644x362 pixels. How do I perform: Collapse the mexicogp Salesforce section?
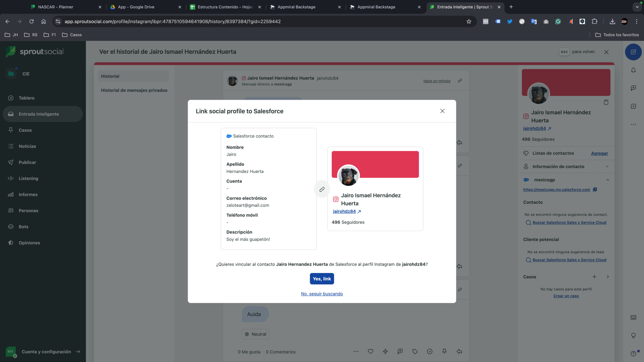tap(608, 180)
